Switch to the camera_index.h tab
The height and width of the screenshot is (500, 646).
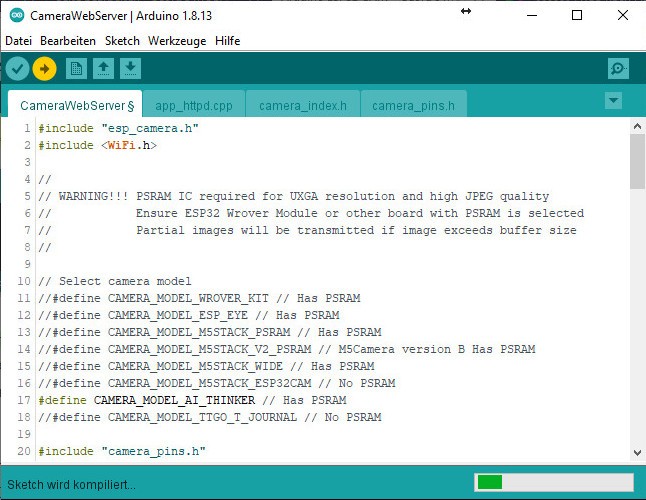[x=303, y=105]
